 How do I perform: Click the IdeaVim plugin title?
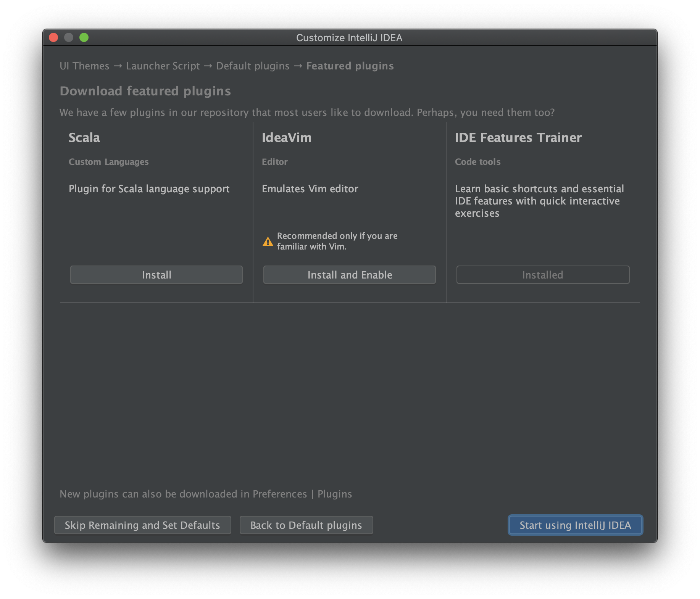click(x=287, y=137)
